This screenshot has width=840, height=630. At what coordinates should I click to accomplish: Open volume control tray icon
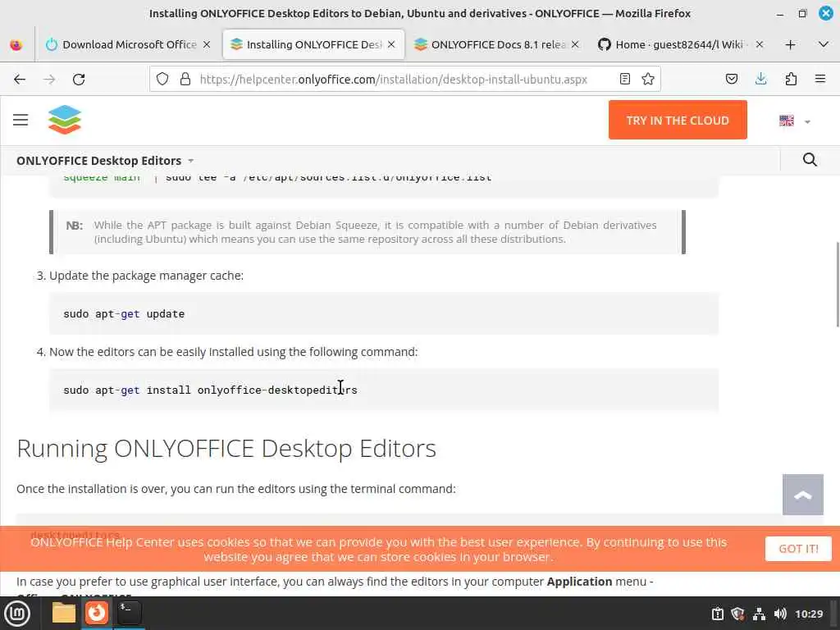click(x=780, y=614)
